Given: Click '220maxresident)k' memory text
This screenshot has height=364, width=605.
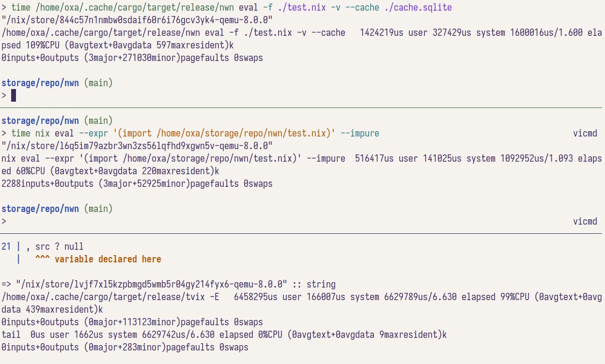Looking at the screenshot, I should (x=181, y=171).
